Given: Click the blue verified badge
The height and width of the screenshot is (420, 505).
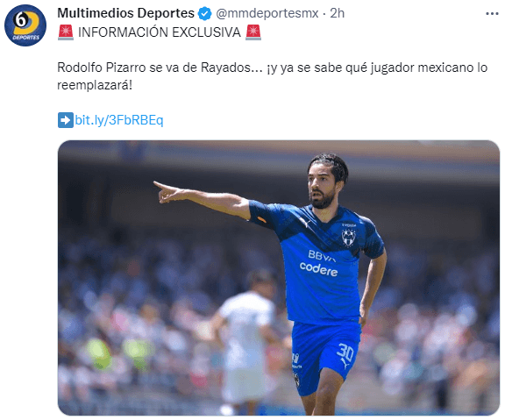Looking at the screenshot, I should [x=204, y=13].
